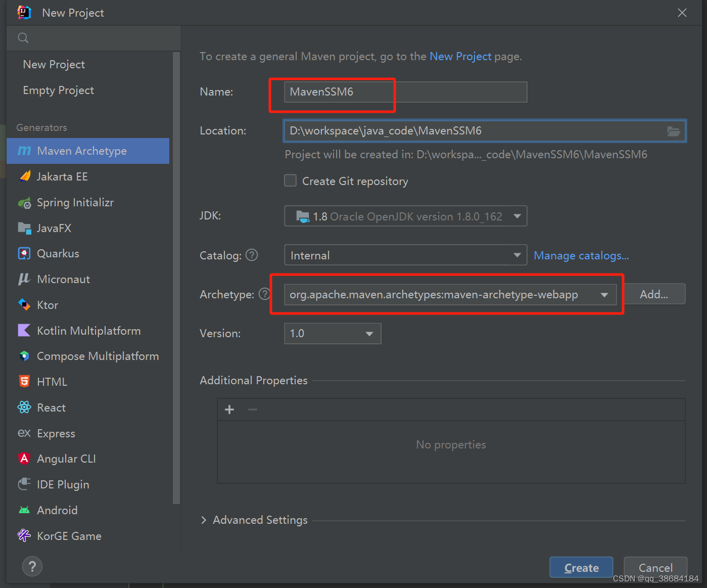707x588 pixels.
Task: Click the Jakarta EE generator label
Action: click(x=62, y=176)
